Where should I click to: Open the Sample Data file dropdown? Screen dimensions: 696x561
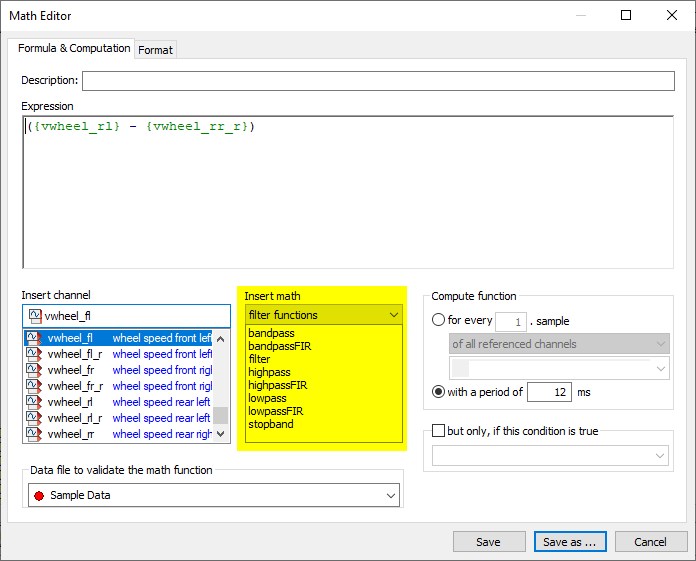point(214,495)
